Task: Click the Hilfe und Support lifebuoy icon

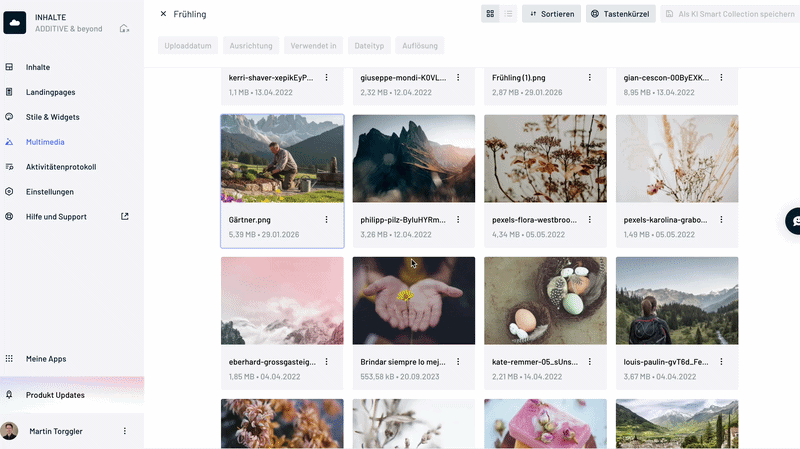Action: 9,216
